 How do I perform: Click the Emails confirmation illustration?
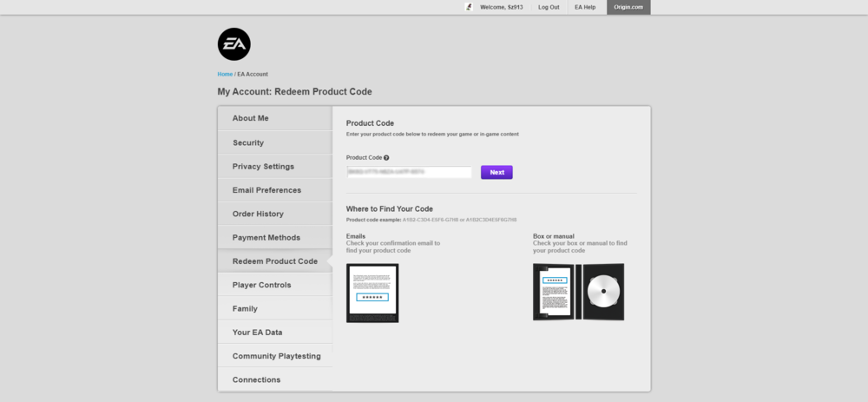[x=372, y=293]
